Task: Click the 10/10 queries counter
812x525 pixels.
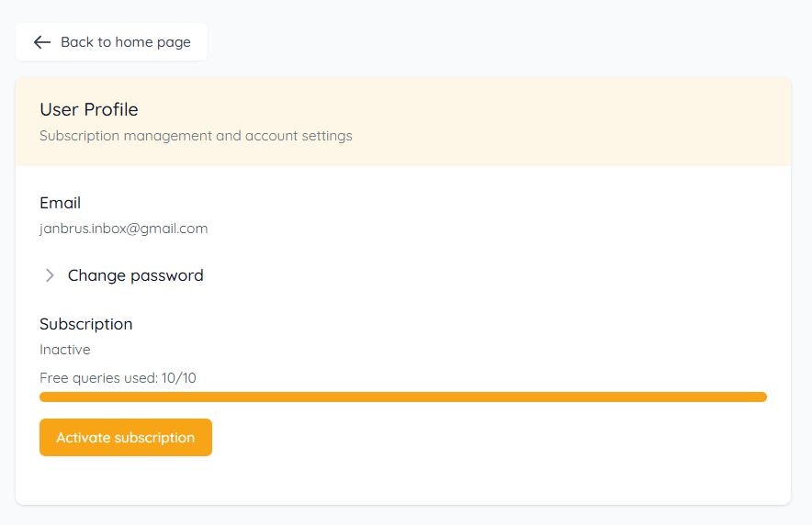Action: 179,378
